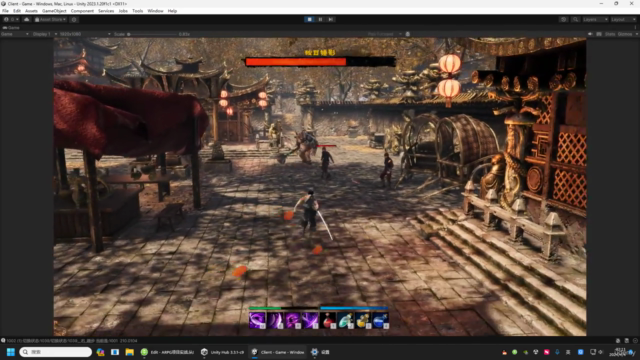Open the undo history icon
The image size is (640, 360).
click(563, 19)
